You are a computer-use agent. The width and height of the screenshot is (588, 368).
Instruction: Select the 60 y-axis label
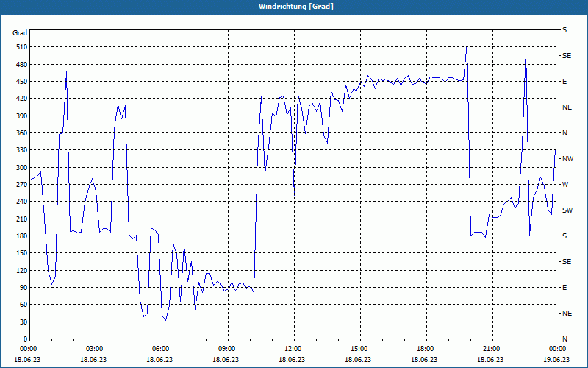pyautogui.click(x=24, y=305)
